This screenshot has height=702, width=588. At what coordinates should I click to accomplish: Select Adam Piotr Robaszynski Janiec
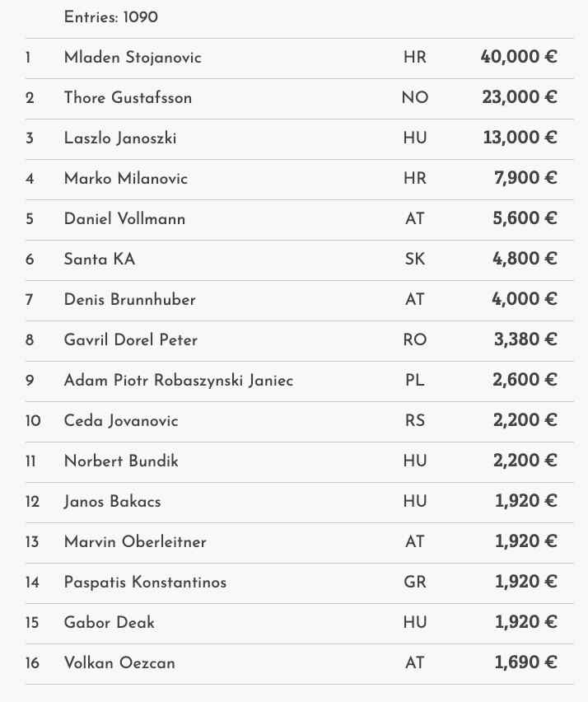click(179, 381)
